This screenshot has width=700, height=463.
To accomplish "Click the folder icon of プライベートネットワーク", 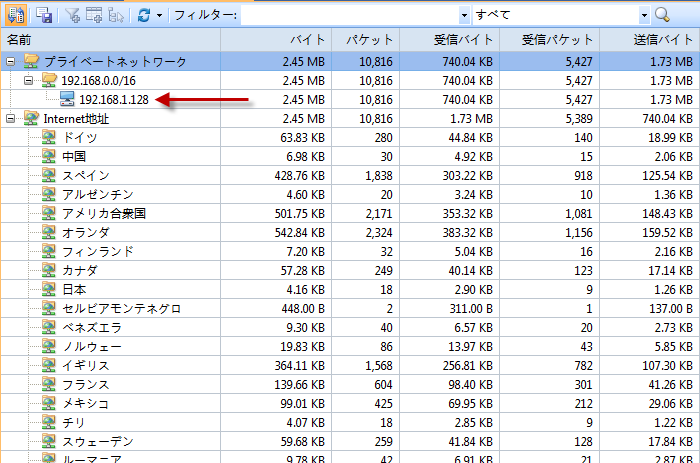I will (x=31, y=61).
